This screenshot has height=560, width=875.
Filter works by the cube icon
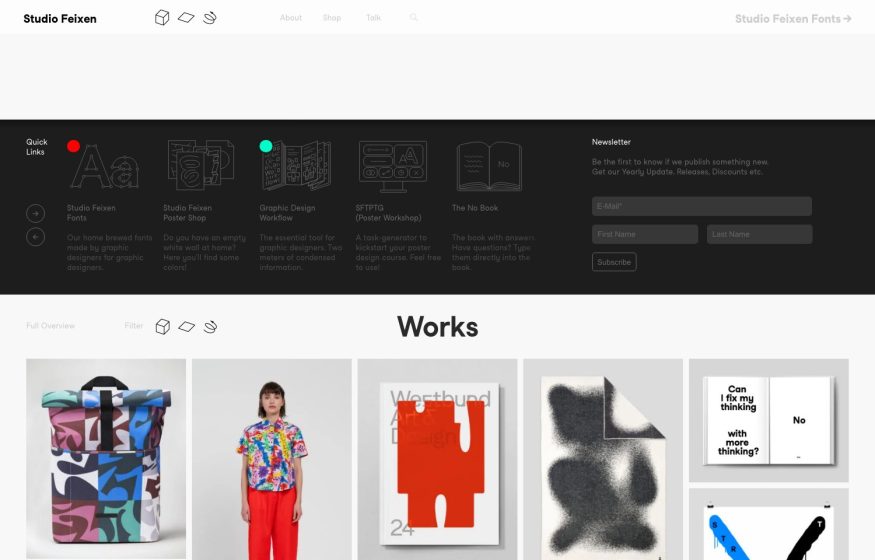tap(162, 326)
